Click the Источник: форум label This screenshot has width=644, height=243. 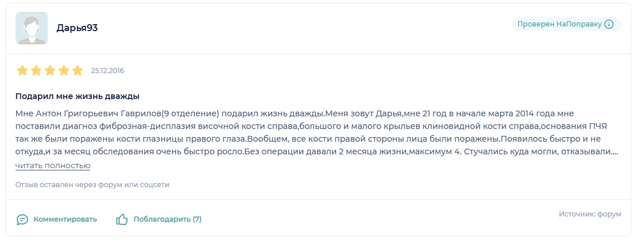[x=590, y=214]
